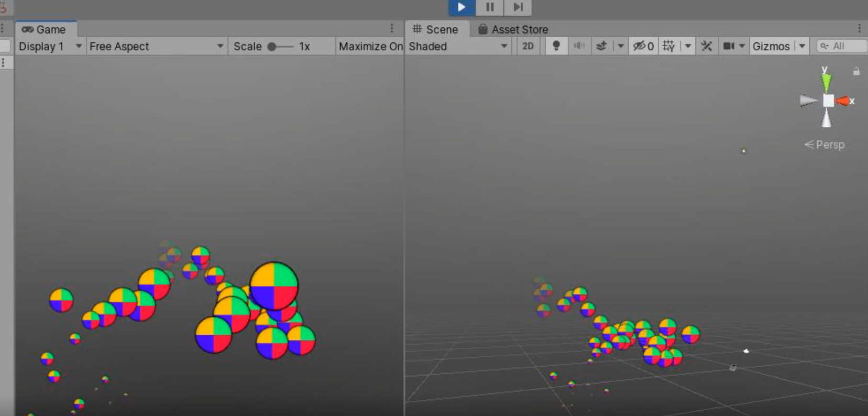868x416 pixels.
Task: Toggle scene lighting with lightbulb icon
Action: [x=556, y=46]
